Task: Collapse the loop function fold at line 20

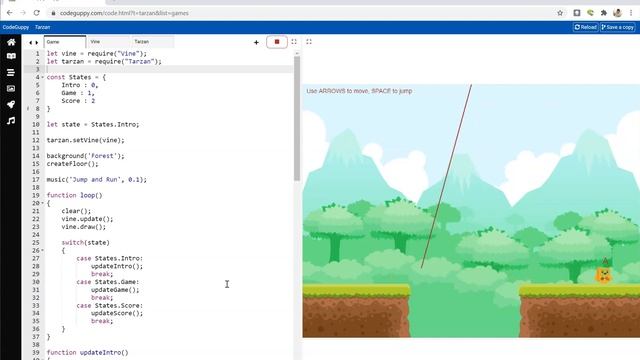Action: pyautogui.click(x=42, y=203)
